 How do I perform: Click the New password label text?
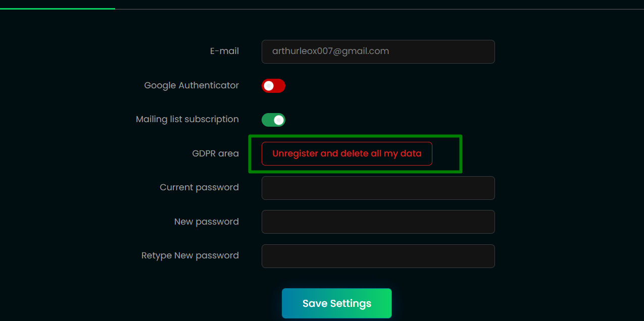[x=206, y=222]
